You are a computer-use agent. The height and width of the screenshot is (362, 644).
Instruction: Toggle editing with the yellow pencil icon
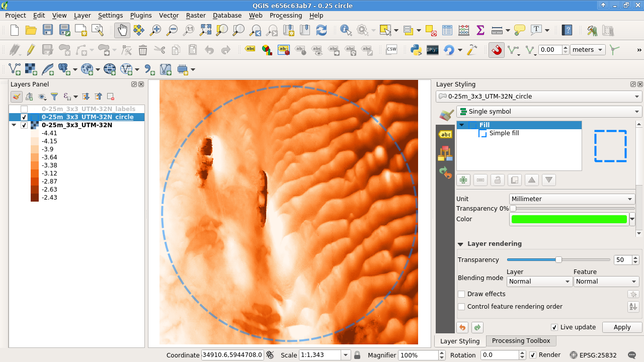click(x=31, y=50)
